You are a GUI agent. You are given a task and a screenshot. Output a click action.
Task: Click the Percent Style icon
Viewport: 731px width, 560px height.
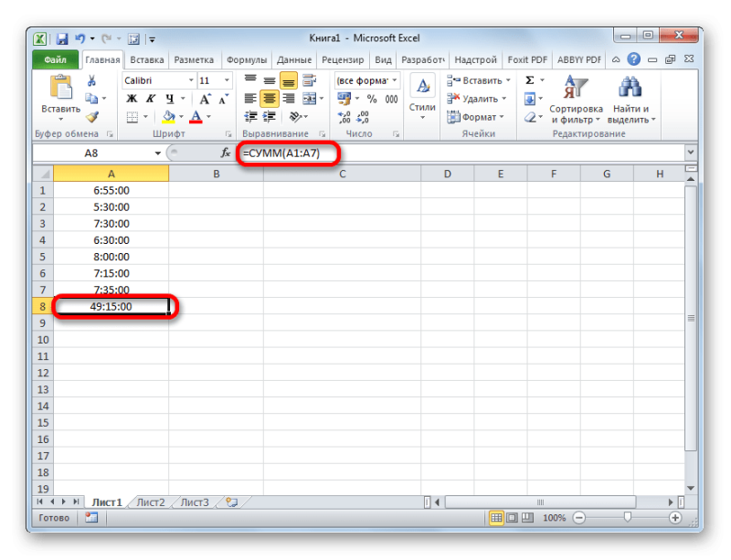372,100
